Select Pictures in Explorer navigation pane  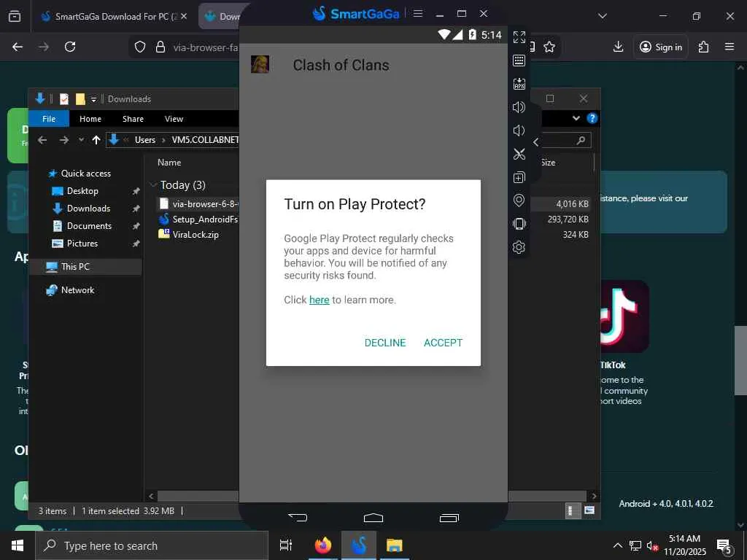coord(82,244)
